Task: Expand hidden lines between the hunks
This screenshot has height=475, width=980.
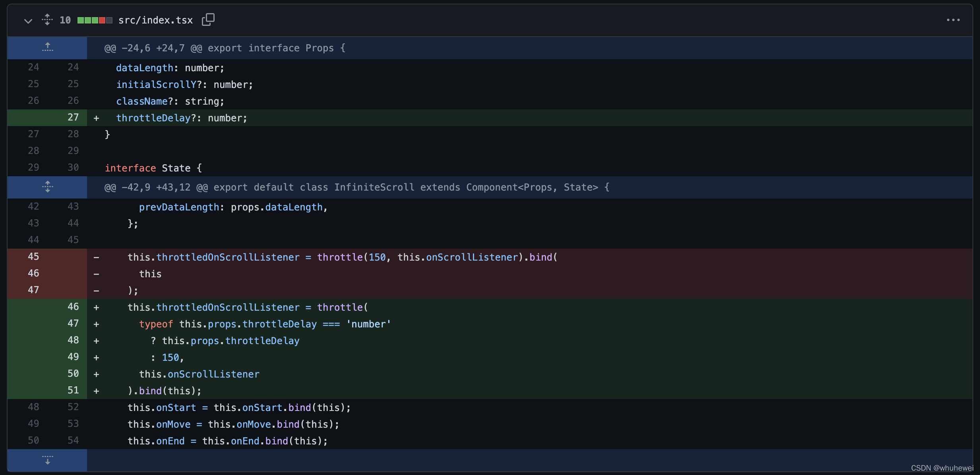Action: (x=47, y=187)
